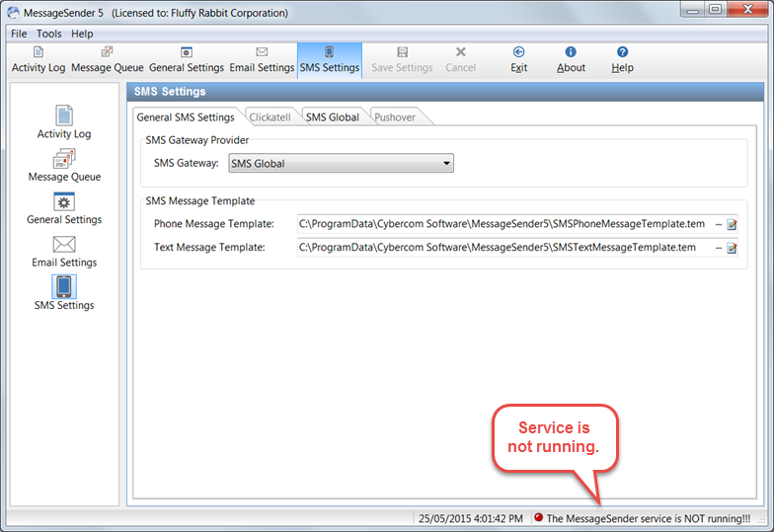Maximize the MessageSender window
774x532 pixels.
coord(716,10)
